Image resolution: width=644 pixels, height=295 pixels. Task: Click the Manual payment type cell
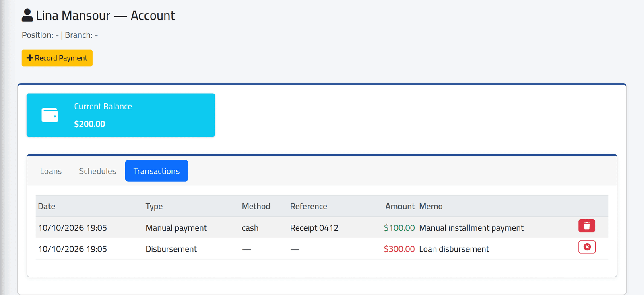click(x=176, y=228)
